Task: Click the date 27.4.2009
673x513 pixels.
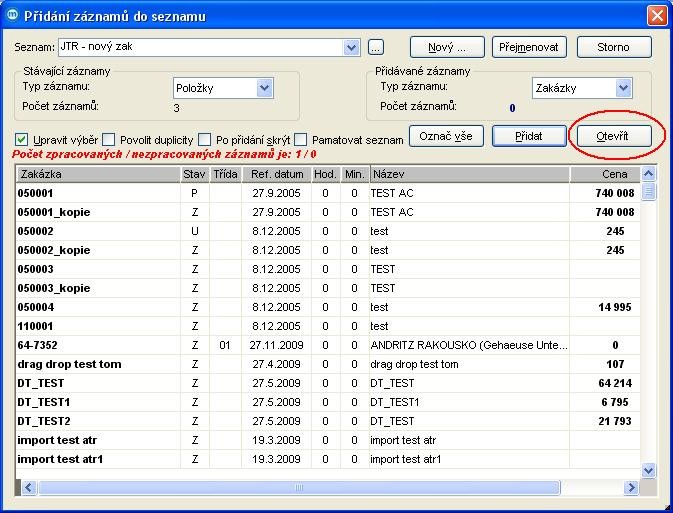Action: click(x=276, y=364)
